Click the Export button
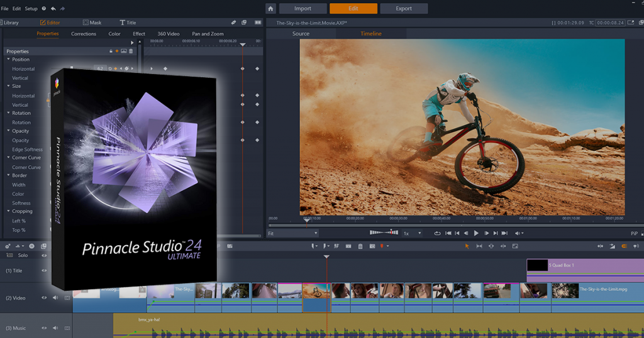 tap(404, 9)
